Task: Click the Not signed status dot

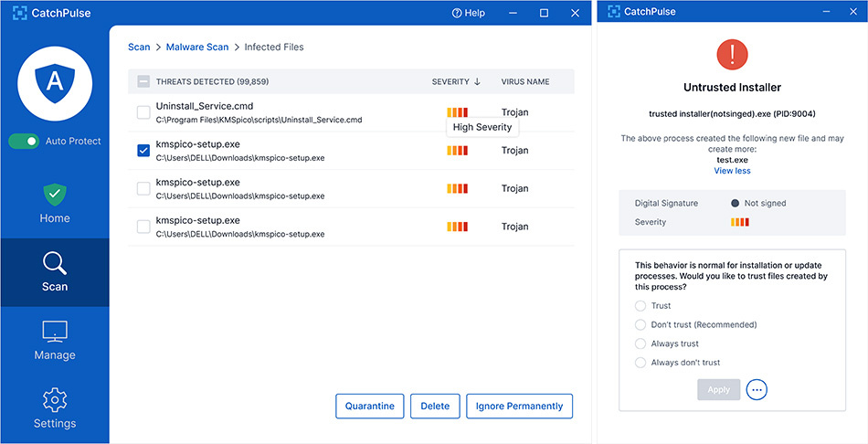Action: (x=736, y=203)
